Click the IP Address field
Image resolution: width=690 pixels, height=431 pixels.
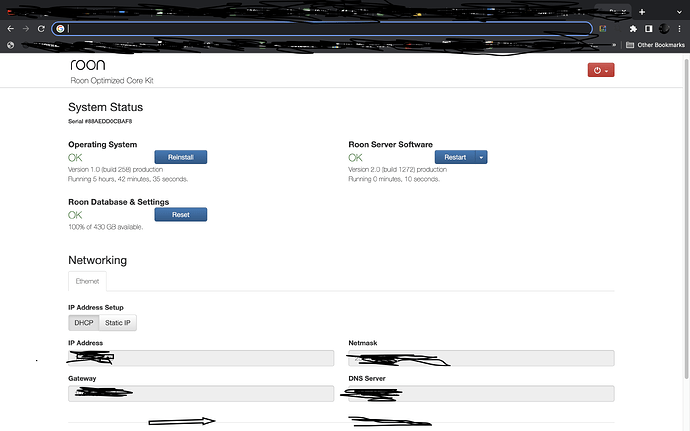[x=201, y=358]
